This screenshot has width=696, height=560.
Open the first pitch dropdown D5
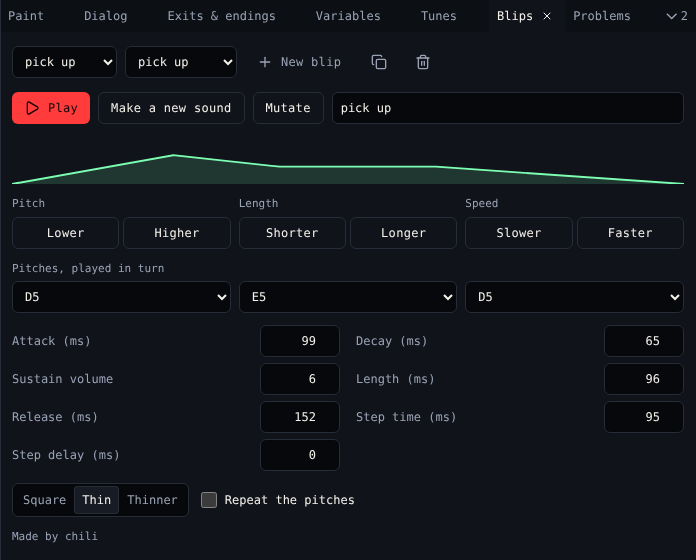pyautogui.click(x=121, y=297)
